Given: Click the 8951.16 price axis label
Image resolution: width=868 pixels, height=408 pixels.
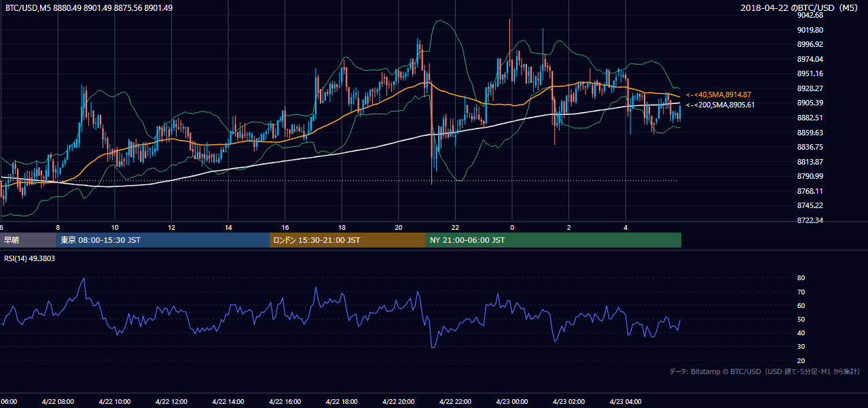Looking at the screenshot, I should pyautogui.click(x=810, y=73).
